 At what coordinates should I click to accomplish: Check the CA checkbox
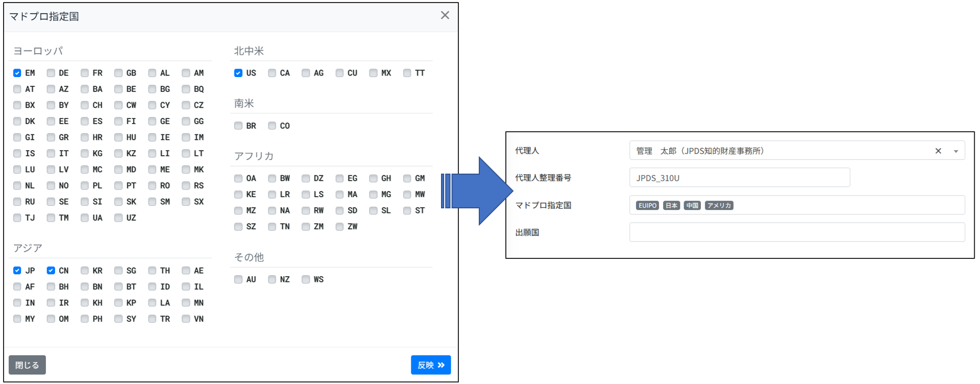[x=272, y=73]
